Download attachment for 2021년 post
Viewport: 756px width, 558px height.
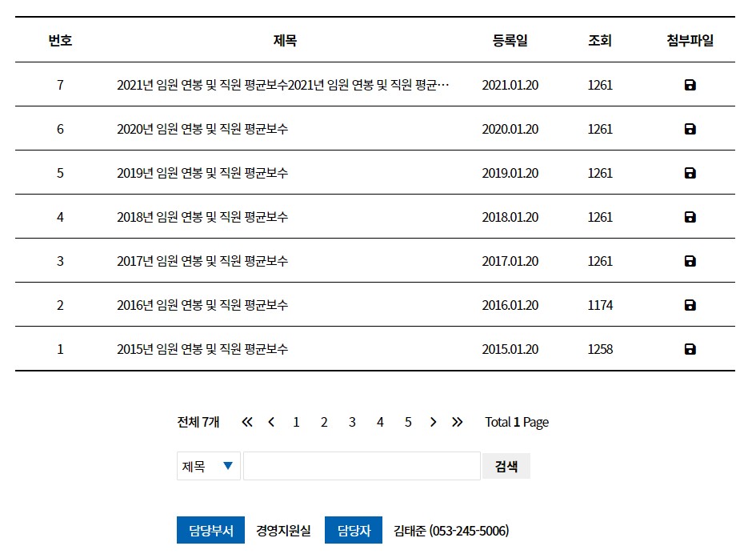point(690,85)
